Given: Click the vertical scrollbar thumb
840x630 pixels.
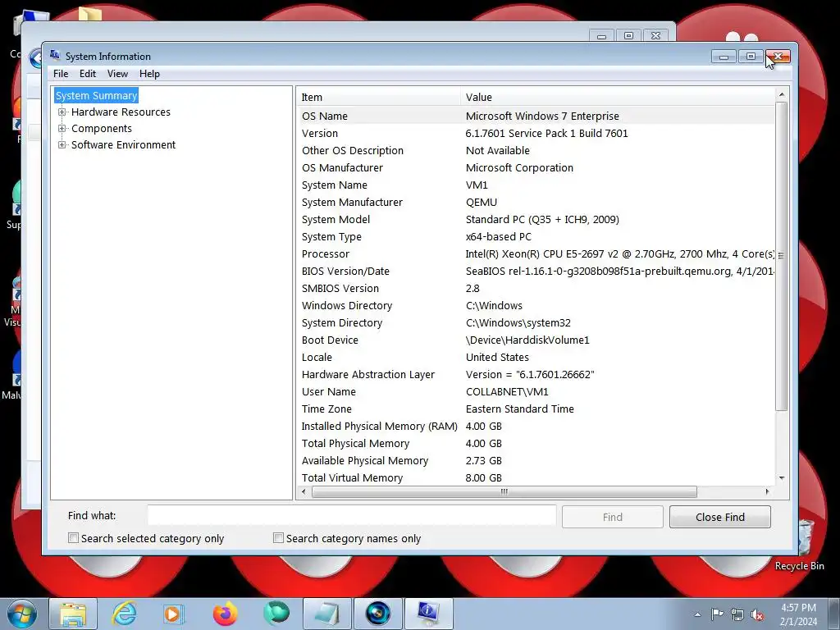Looking at the screenshot, I should (782, 257).
